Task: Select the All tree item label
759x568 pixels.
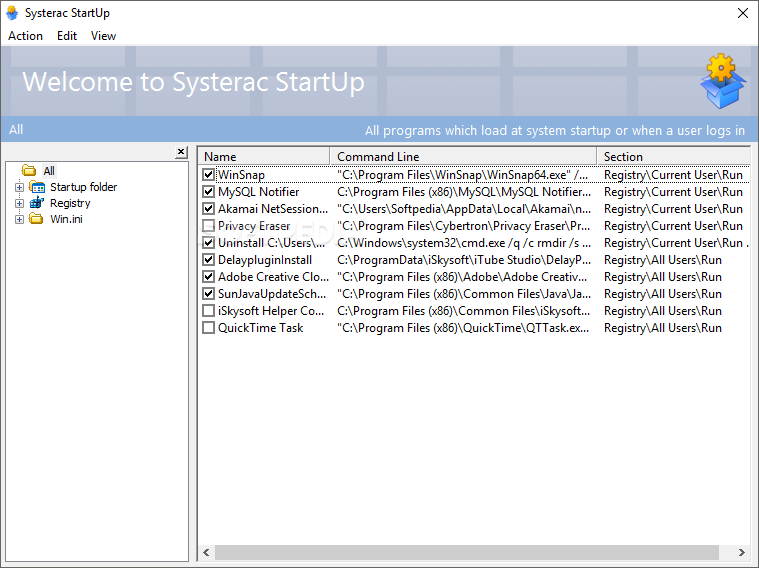Action: click(x=49, y=171)
